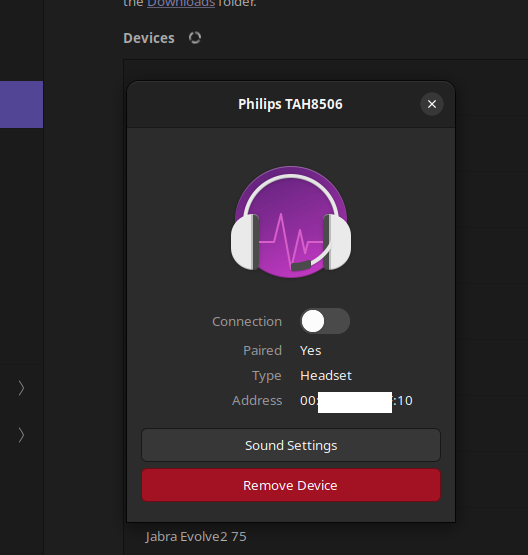
Task: Click the Connection label text
Action: 247,321
